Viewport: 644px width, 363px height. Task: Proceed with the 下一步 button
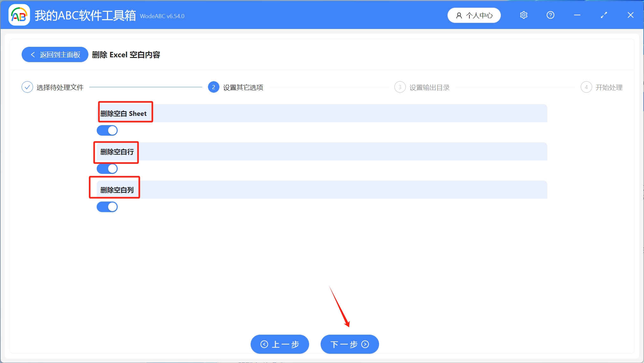(x=350, y=344)
